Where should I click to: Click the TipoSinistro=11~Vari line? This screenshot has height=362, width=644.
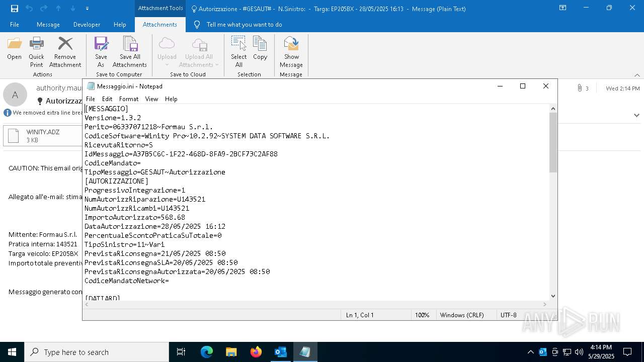point(125,244)
